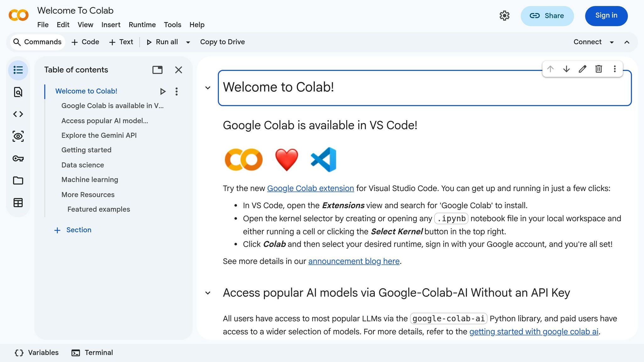Click the Share button
Screen dimensions: 644x362
click(547, 16)
